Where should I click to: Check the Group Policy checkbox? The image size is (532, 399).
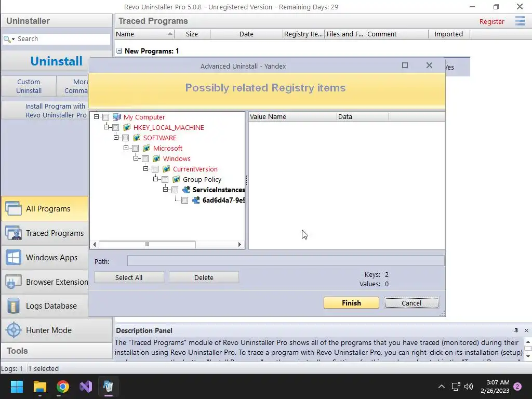click(165, 179)
